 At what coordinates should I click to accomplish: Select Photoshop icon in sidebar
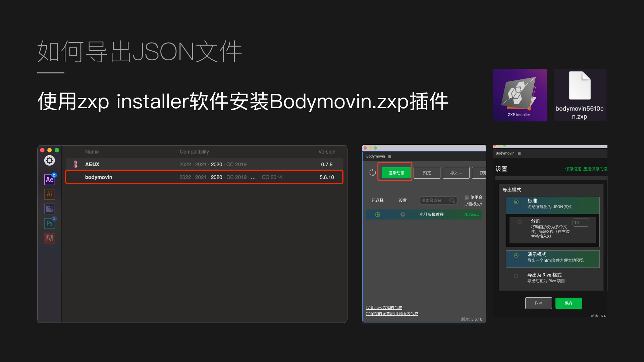(49, 223)
